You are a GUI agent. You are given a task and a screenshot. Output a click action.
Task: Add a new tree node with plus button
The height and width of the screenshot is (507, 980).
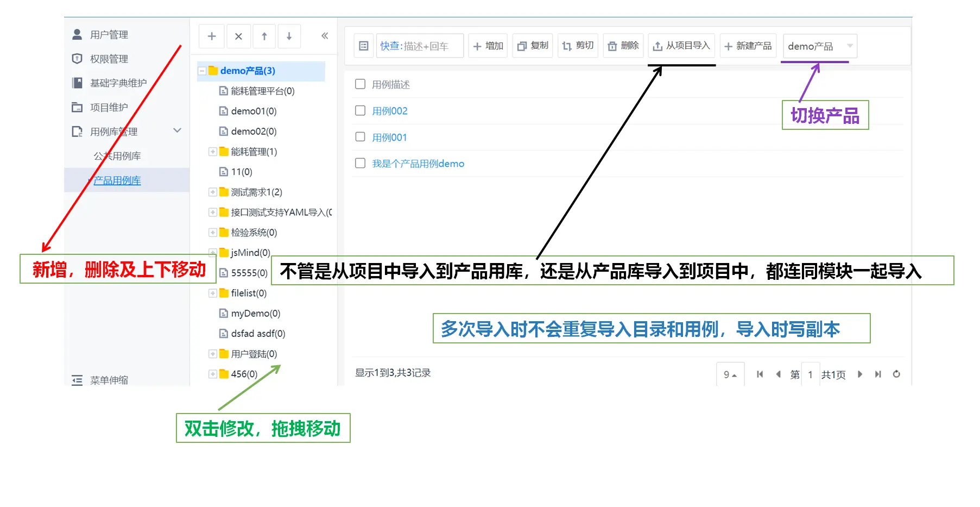click(x=212, y=36)
